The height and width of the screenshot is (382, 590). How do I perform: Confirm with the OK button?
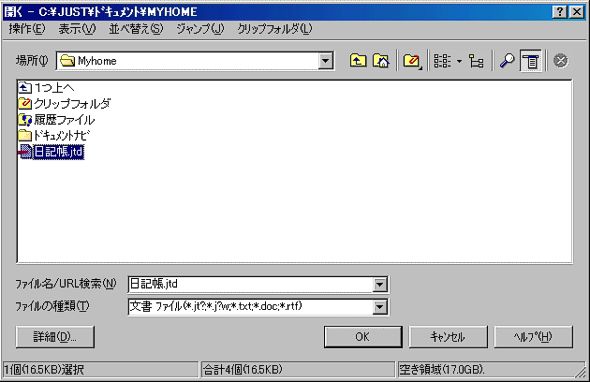pos(363,337)
